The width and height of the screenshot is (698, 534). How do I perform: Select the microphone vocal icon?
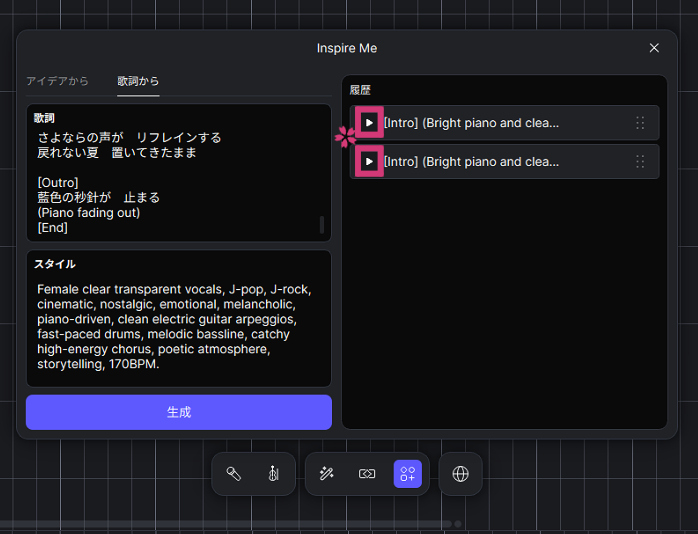pyautogui.click(x=233, y=474)
